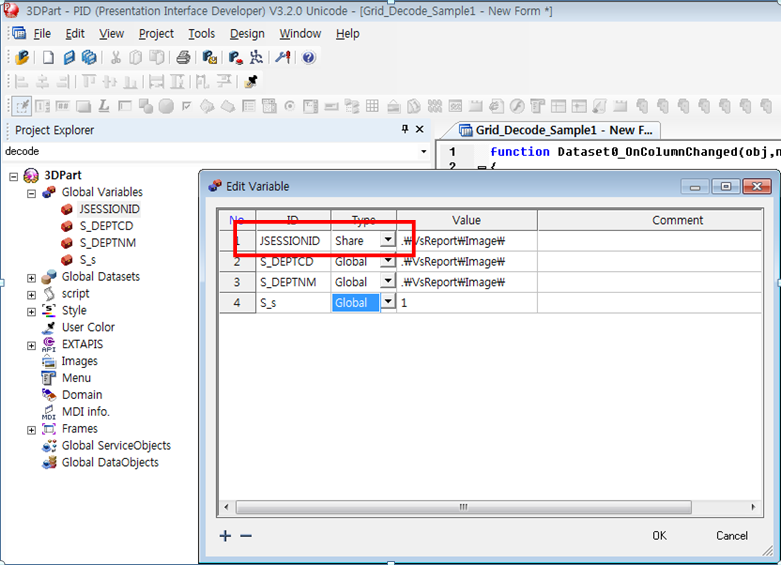Select S_DEPTNM variable in project tree
This screenshot has height=565, width=781.
107,243
